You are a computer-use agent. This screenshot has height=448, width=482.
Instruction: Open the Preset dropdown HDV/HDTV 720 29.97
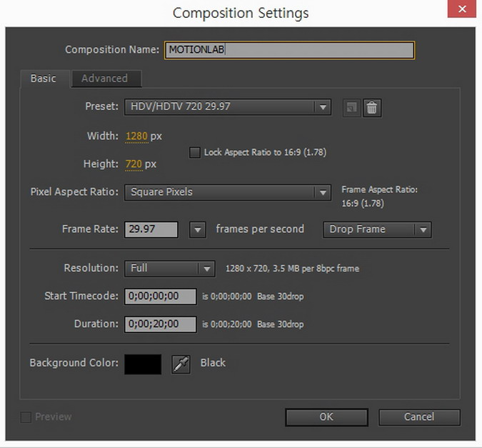[x=228, y=106]
